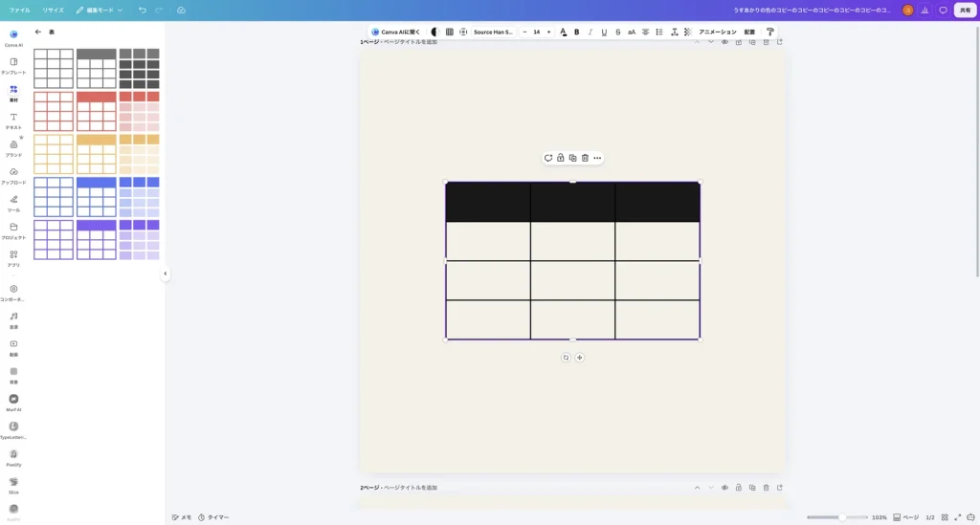980x525 pixels.
Task: Open the リサイズ (Resize) menu
Action: coord(54,10)
